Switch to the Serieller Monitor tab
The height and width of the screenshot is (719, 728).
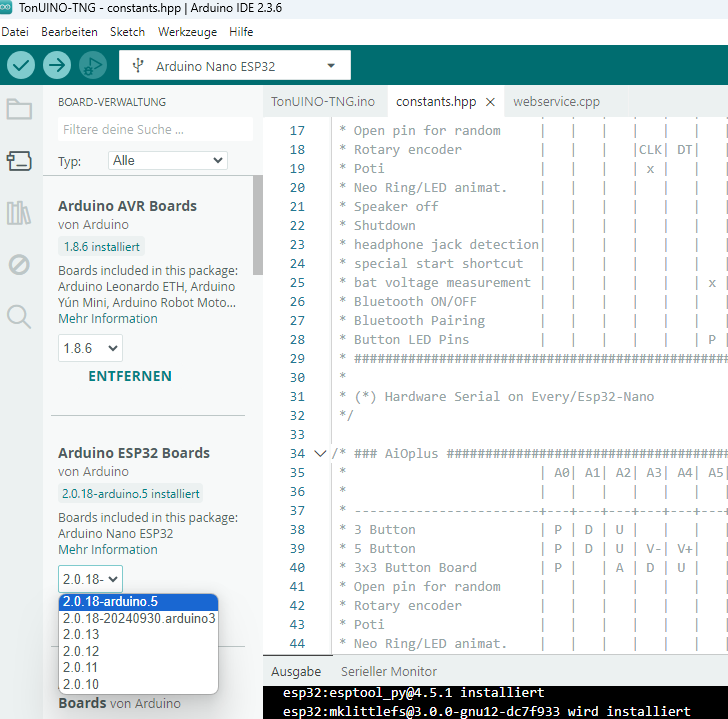coord(389,672)
